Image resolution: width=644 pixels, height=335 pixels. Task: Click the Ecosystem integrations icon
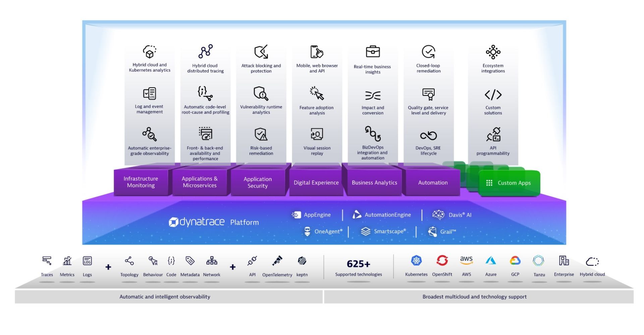(492, 52)
